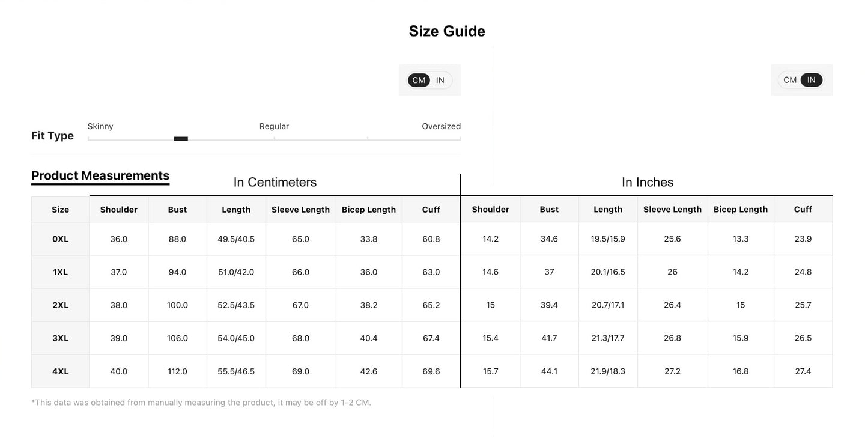Select the 4XL size row label
The image size is (868, 438).
tap(61, 371)
